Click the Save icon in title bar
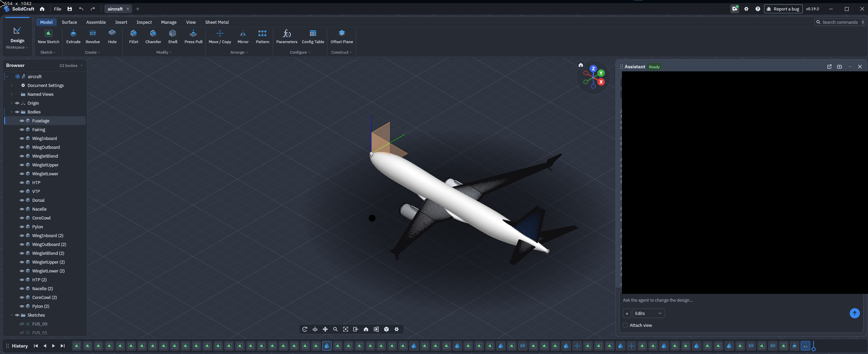Viewport: 868px width, 354px height. pos(70,9)
